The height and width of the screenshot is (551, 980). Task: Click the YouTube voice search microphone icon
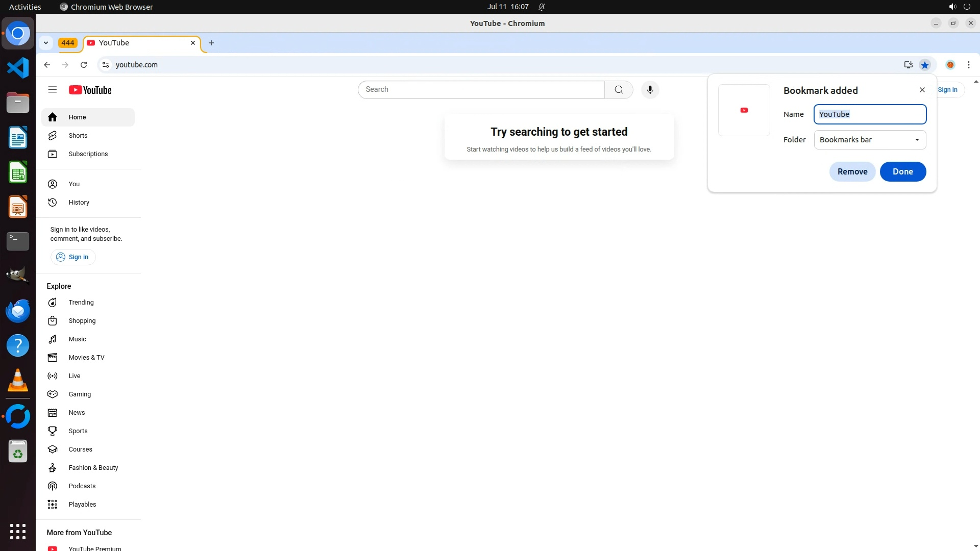(650, 90)
